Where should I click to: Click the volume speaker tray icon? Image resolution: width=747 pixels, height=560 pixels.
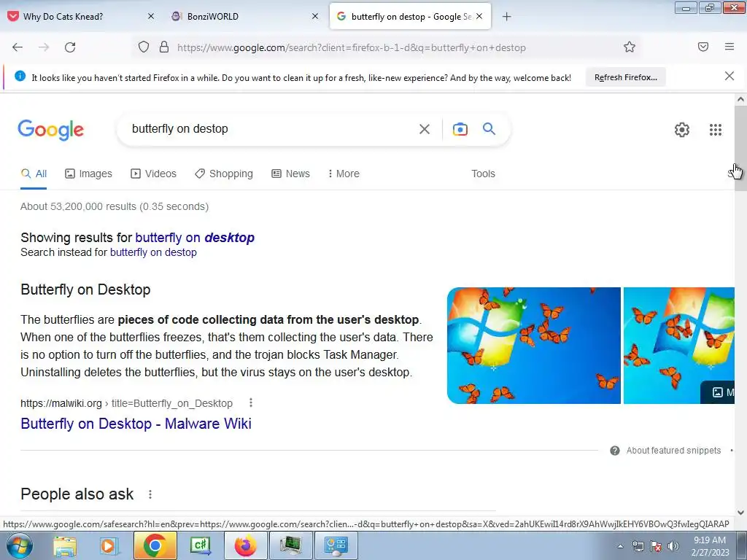click(673, 546)
